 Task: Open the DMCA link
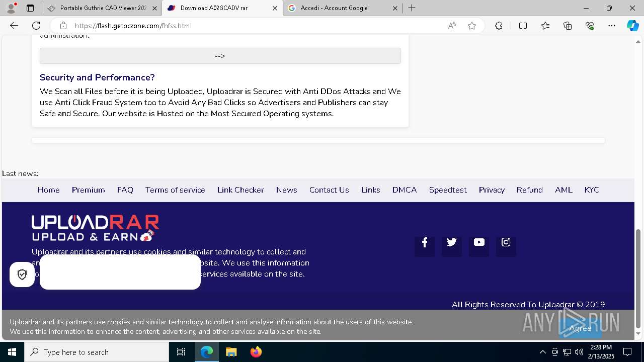pos(405,190)
